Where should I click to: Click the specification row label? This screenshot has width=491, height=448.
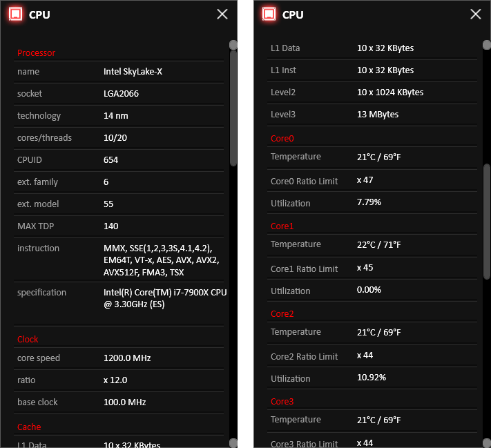41,293
